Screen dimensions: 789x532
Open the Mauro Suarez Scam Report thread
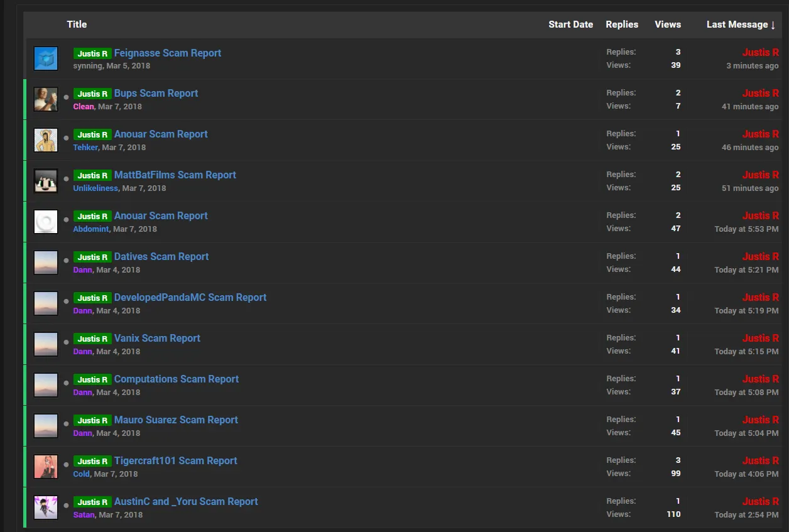coord(176,420)
